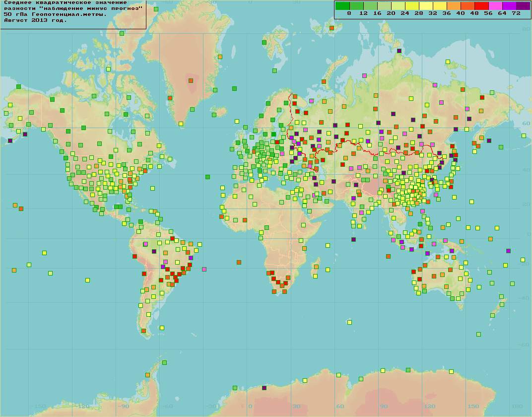Click the date text 'Август 2013 год.'

point(35,20)
